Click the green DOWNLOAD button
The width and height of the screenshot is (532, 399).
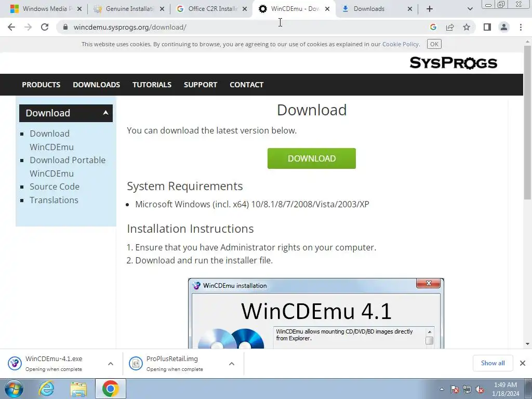pos(312,158)
